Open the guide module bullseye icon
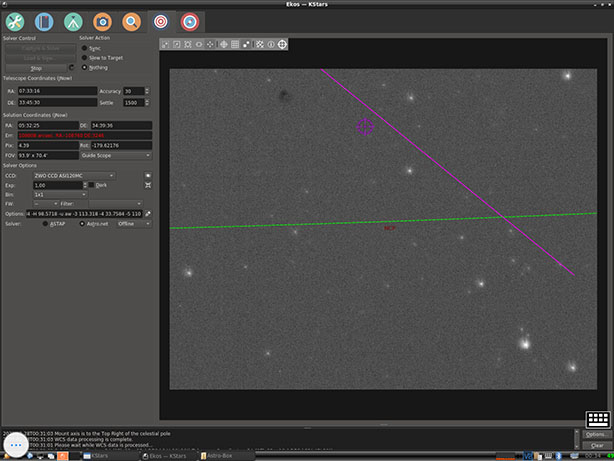Viewport: 614px width, 461px height. point(189,20)
